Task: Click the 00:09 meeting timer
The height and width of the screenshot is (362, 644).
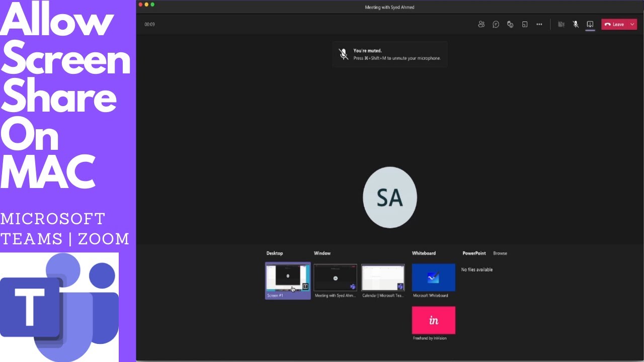Action: tap(149, 24)
